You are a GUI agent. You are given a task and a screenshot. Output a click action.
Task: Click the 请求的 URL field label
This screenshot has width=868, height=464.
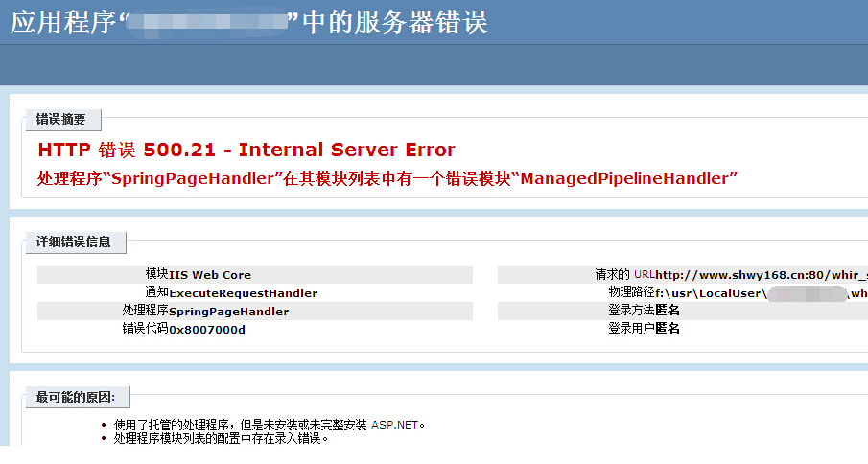(x=624, y=274)
